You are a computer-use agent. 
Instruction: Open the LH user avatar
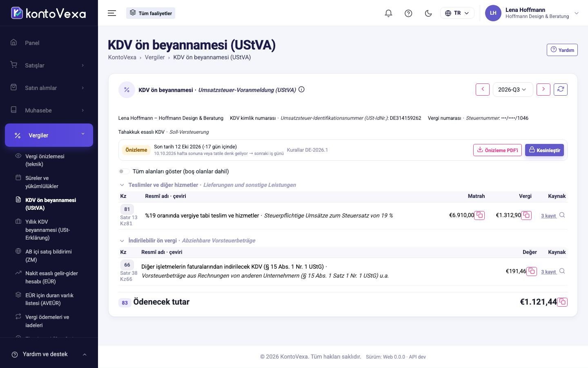point(493,13)
